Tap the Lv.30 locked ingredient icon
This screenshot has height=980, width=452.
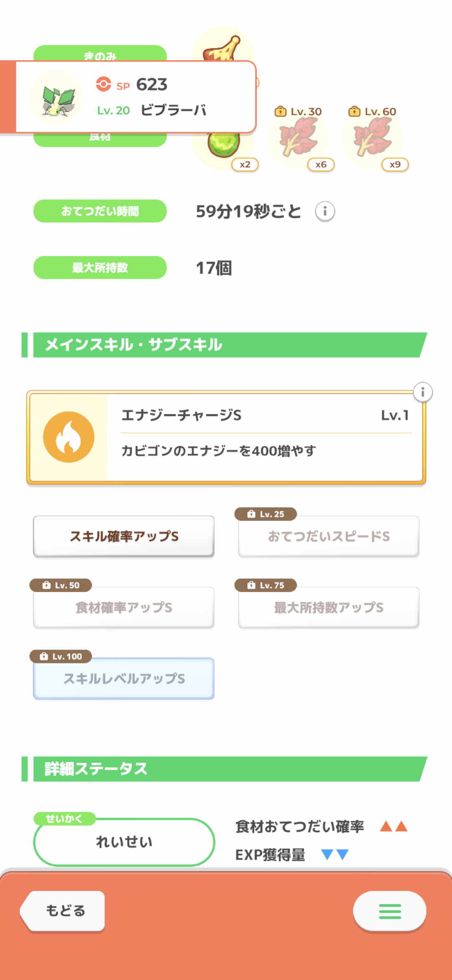(298, 137)
